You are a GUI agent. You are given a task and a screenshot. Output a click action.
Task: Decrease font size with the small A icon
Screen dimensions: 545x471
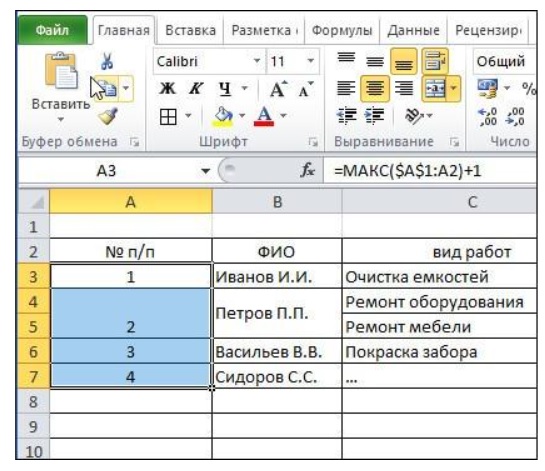click(306, 89)
